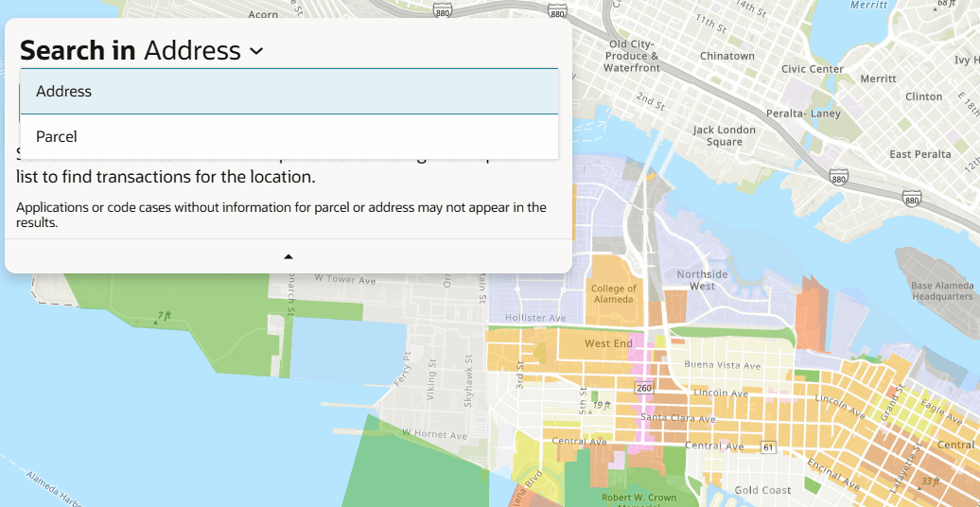
Task: Click the Jack London Square label
Action: click(x=724, y=135)
